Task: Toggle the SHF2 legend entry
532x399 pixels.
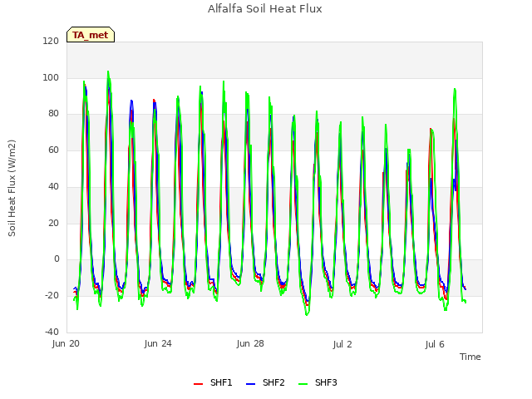Action: [x=265, y=383]
